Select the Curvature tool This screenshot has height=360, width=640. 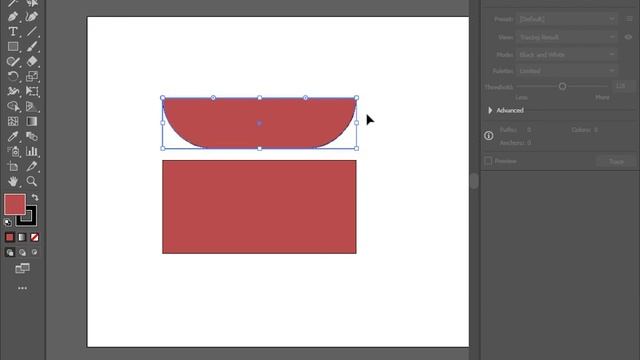point(31,17)
